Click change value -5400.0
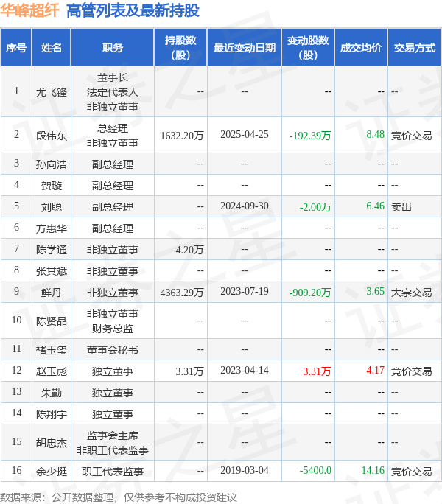The width and height of the screenshot is (442, 504). tap(315, 470)
